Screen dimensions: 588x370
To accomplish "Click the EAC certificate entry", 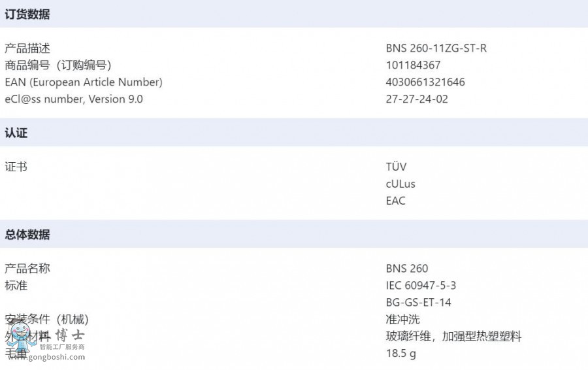I will [x=396, y=201].
